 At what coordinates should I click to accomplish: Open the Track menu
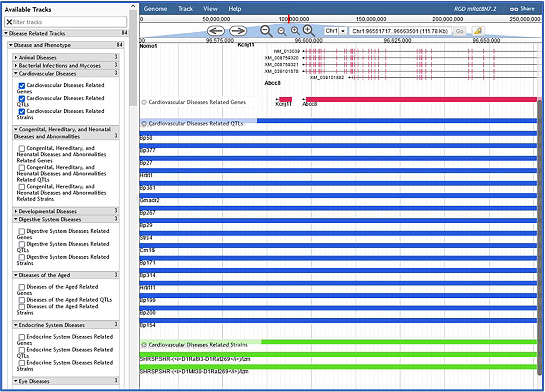coord(185,9)
